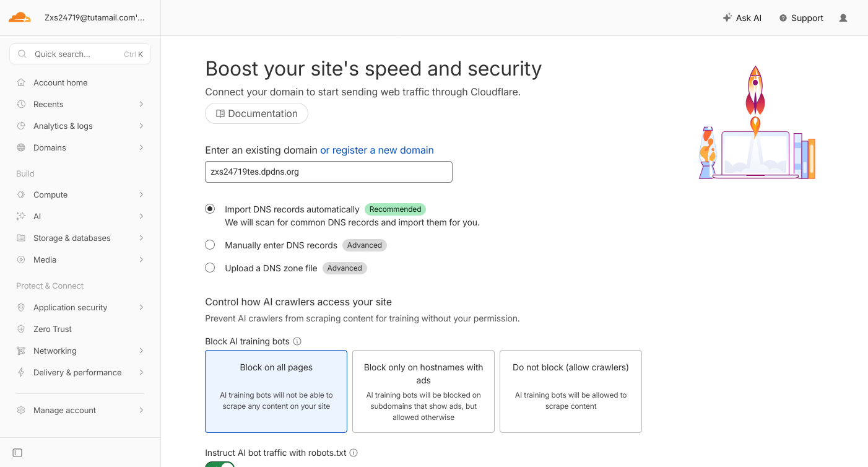Toggle the robots.txt AI bot switch
The width and height of the screenshot is (868, 467).
click(x=220, y=465)
